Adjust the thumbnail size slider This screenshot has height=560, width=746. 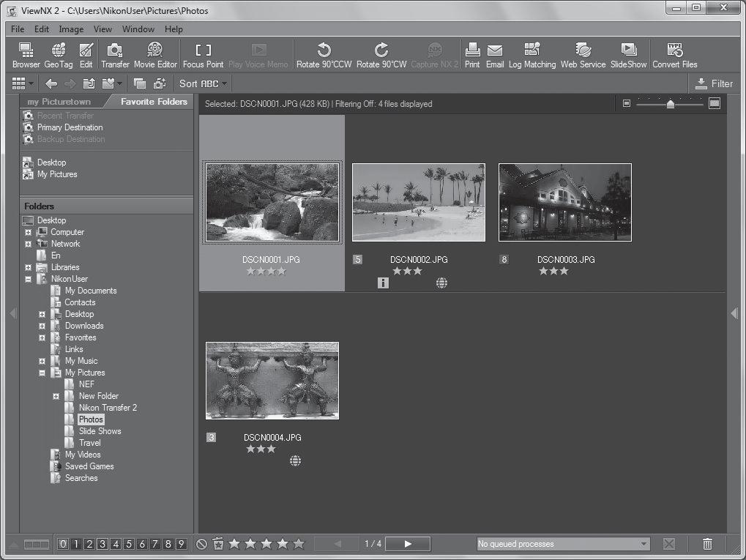(x=670, y=104)
